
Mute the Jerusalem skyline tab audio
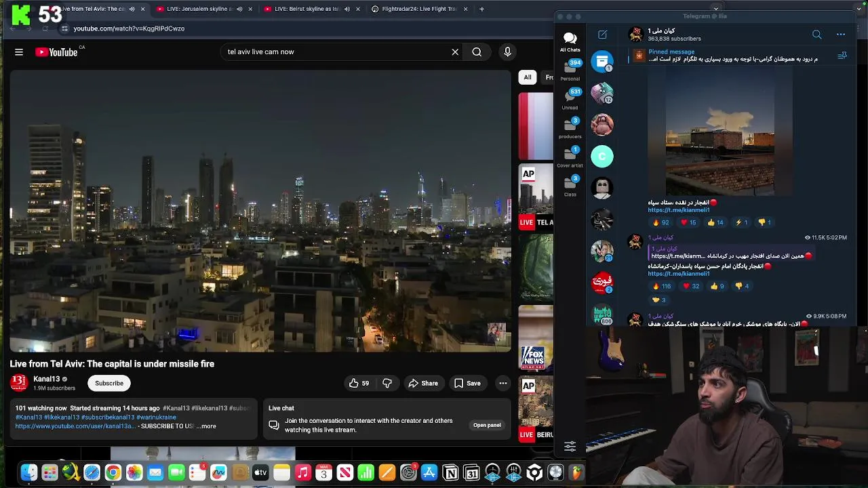(239, 9)
